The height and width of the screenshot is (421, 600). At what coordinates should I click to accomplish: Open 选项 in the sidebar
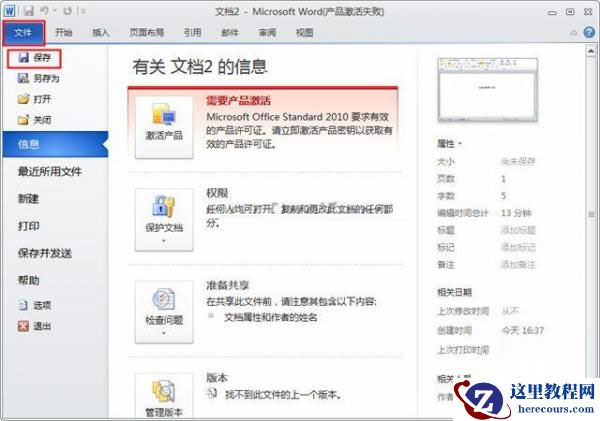(34, 305)
